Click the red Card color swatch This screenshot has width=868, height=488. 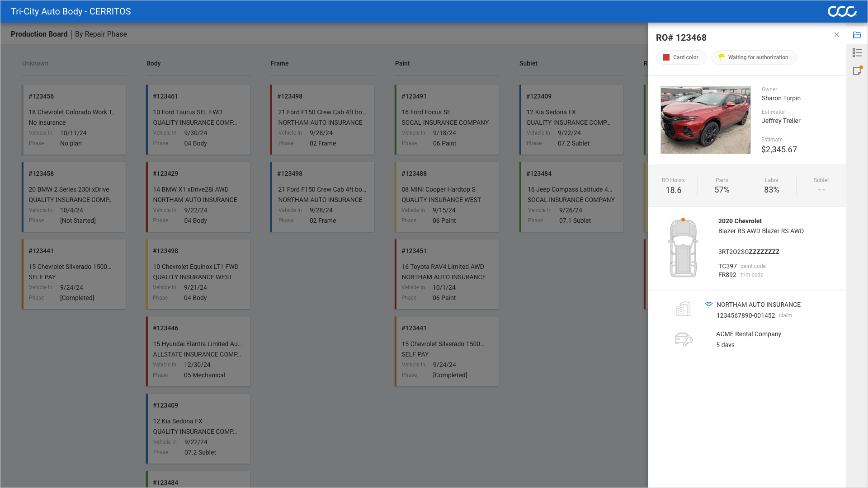click(666, 57)
